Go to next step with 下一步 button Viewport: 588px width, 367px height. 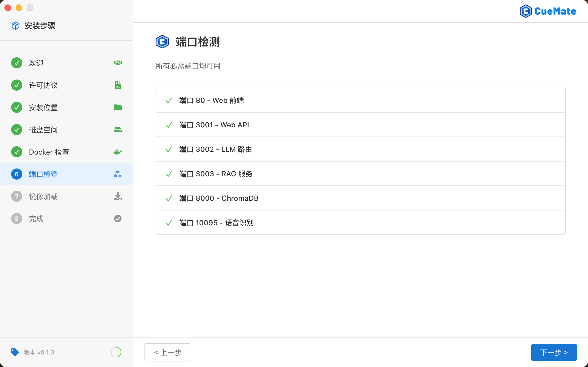554,352
